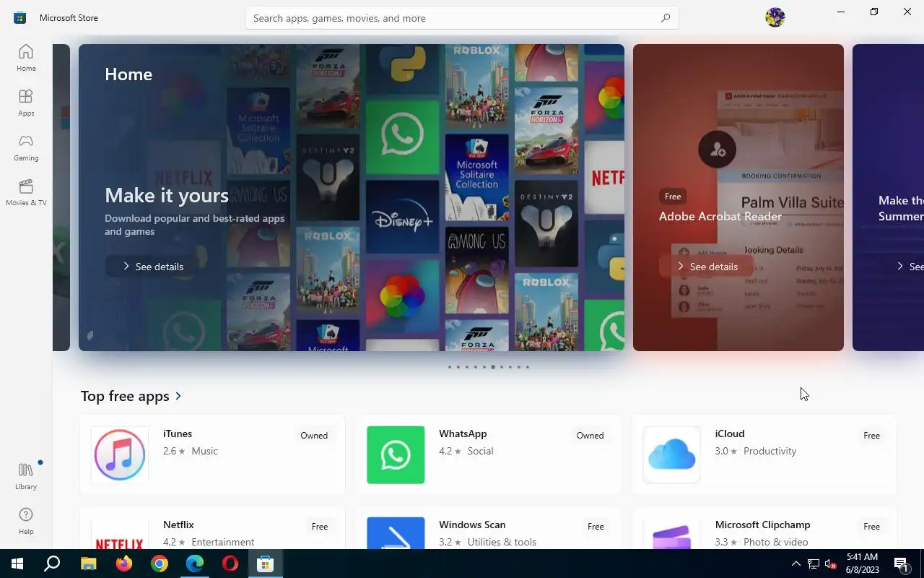Select the active sixth carousel dot
The image size is (924, 578).
tap(492, 367)
